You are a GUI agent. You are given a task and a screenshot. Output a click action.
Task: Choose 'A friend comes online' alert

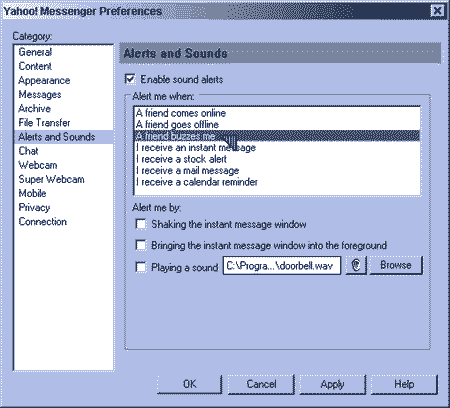click(277, 113)
